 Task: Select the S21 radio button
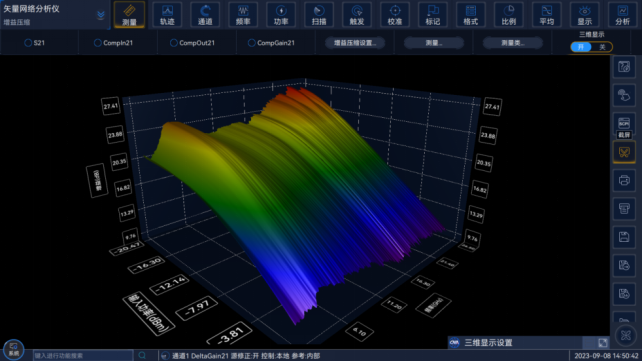[28, 43]
